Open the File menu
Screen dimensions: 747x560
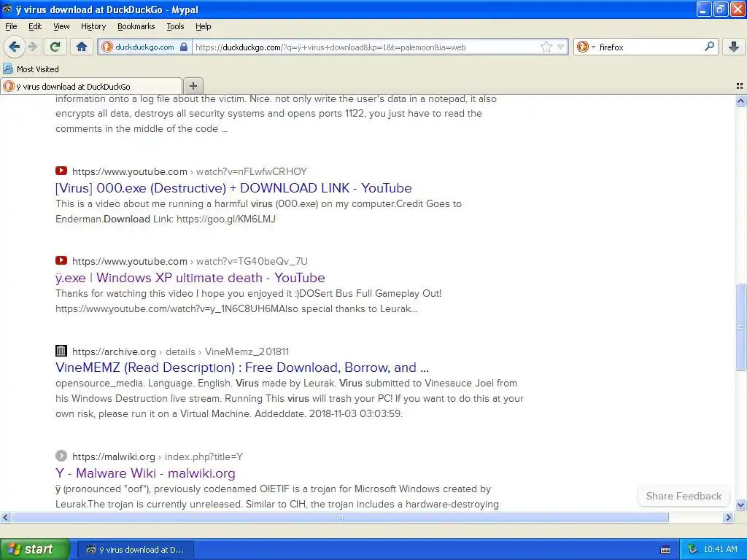[11, 26]
